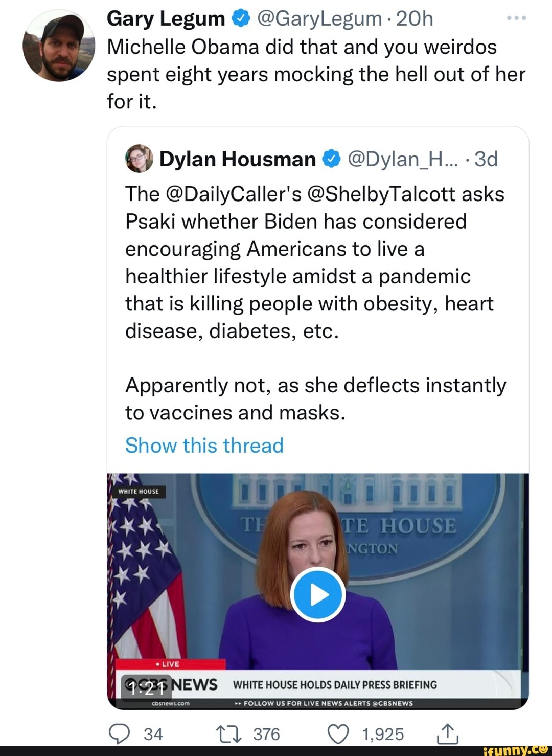Click the ifunny.co watermark logo

click(515, 750)
